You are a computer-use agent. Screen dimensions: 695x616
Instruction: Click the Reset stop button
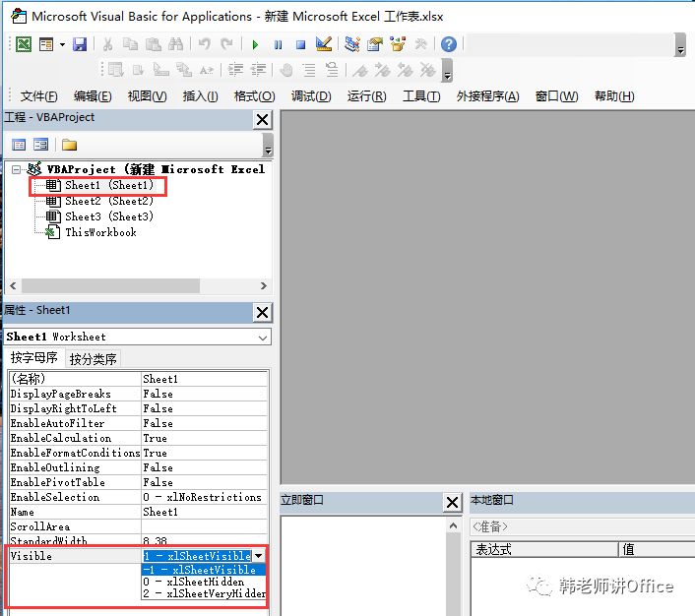(300, 44)
